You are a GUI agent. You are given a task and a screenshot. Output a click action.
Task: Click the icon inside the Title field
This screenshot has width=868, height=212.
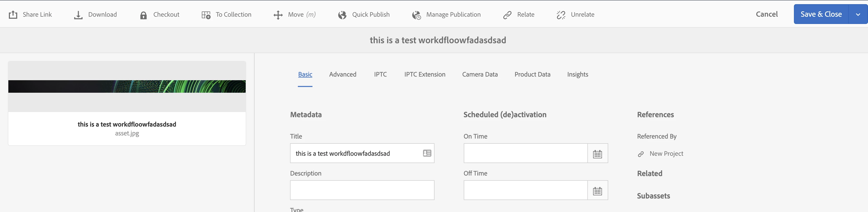click(427, 153)
